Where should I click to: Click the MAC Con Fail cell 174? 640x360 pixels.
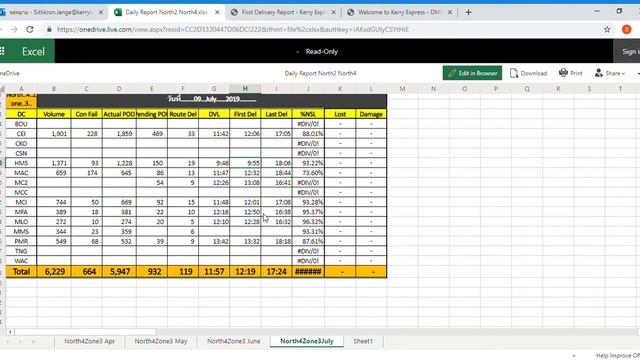pyautogui.click(x=86, y=173)
